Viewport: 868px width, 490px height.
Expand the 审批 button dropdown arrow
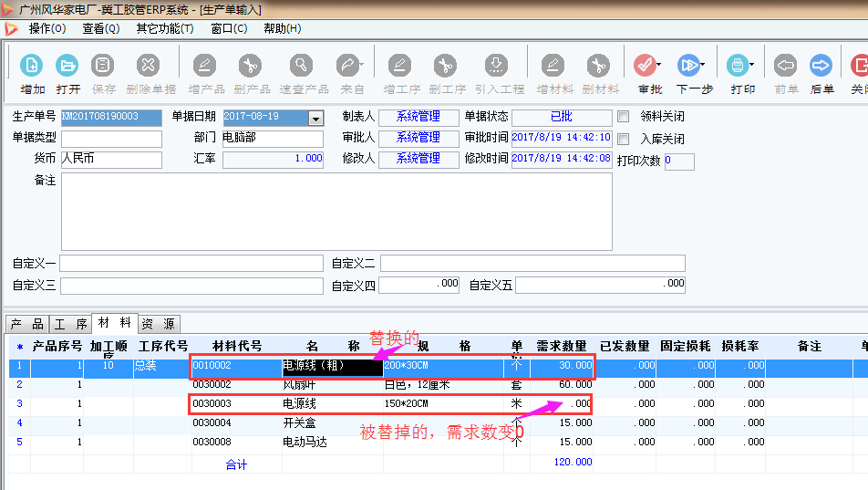point(658,66)
